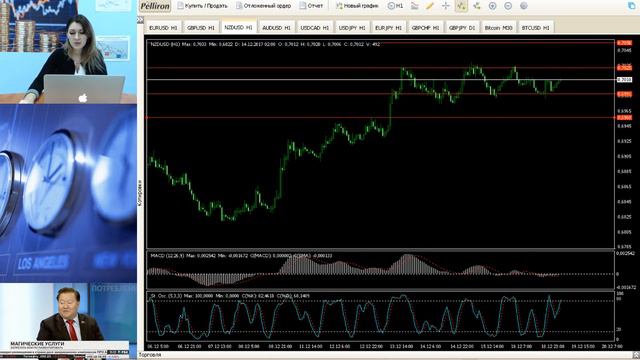640x360 pixels.
Task: Click the top red level price tag
Action: point(624,43)
